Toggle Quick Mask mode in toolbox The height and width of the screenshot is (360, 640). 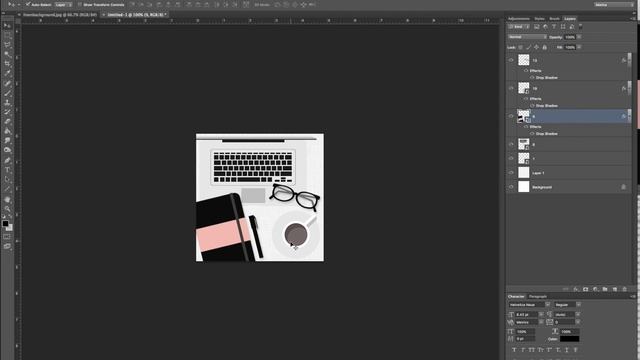[x=7, y=237]
